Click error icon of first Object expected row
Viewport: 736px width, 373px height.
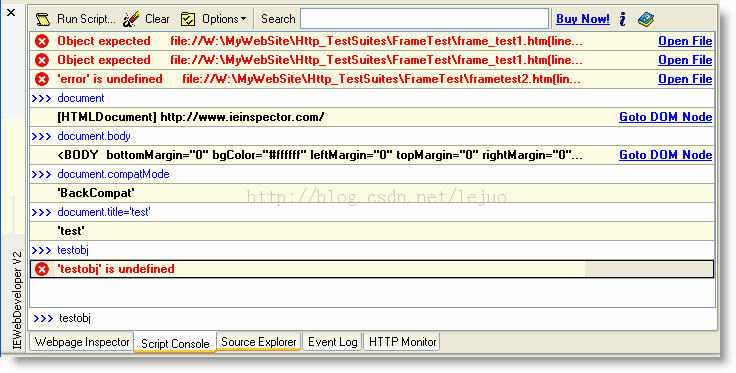[x=42, y=41]
